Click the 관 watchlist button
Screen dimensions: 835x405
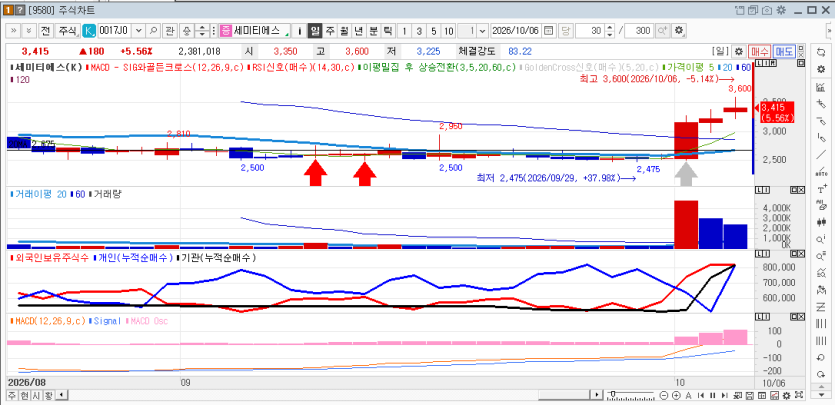pyautogui.click(x=169, y=31)
